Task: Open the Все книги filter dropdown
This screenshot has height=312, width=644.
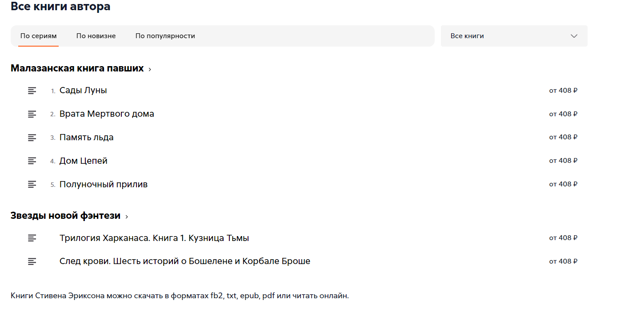Action: coord(514,36)
